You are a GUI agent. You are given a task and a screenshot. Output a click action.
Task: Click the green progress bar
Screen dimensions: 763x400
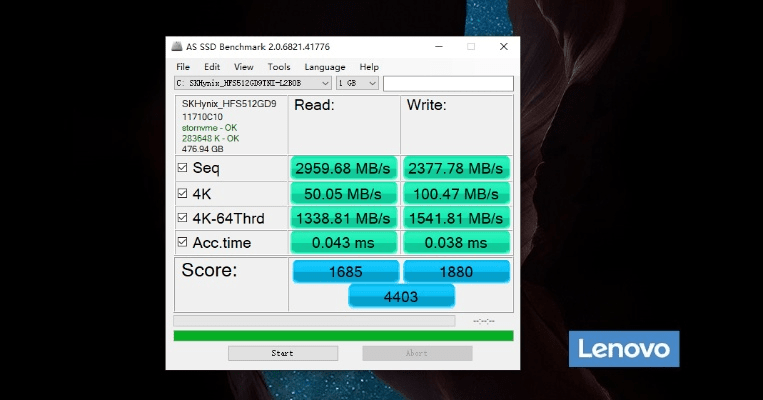(343, 336)
